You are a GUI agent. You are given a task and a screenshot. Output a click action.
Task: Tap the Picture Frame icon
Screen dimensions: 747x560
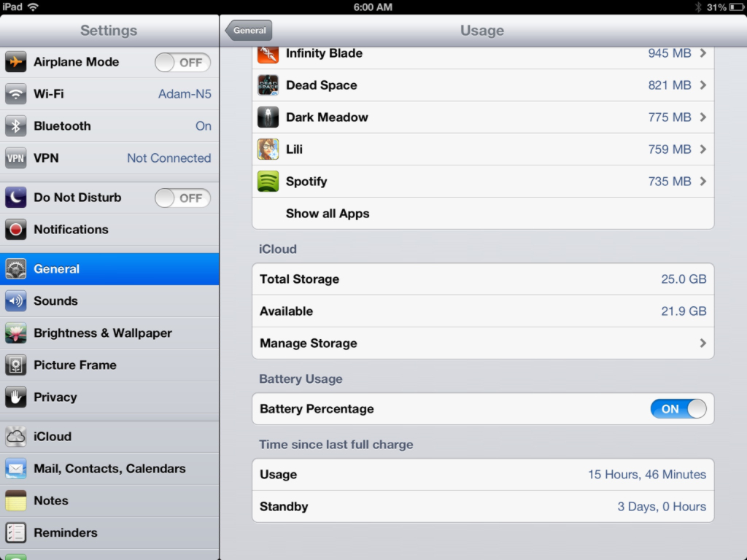pos(16,365)
